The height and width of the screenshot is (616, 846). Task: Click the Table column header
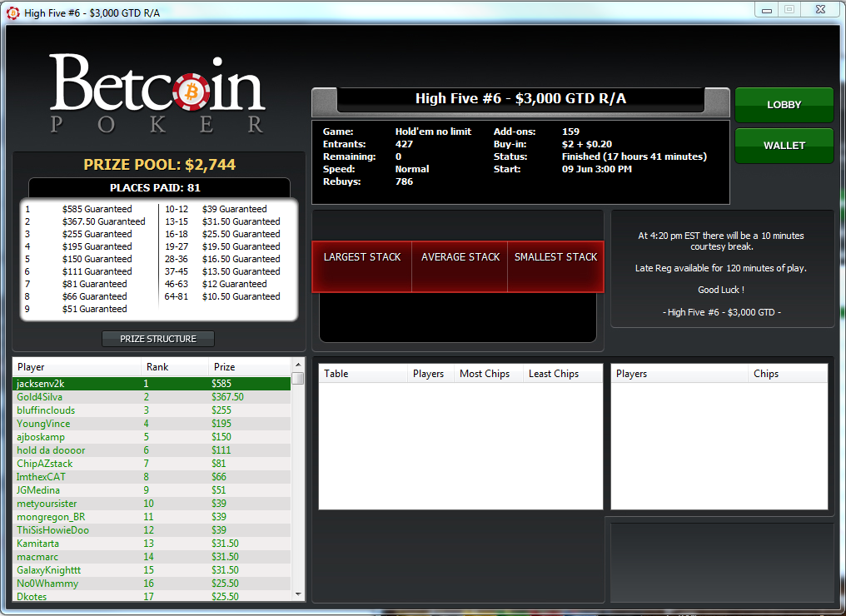click(363, 373)
